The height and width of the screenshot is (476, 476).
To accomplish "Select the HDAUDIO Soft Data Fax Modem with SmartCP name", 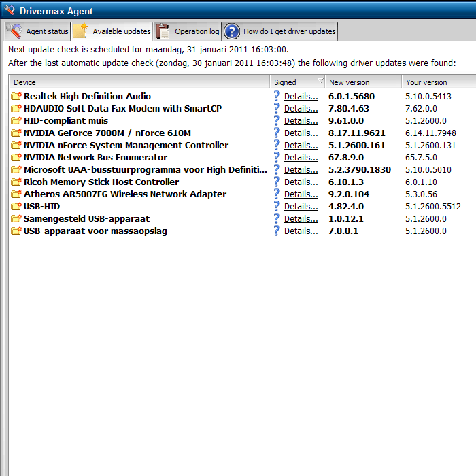I will click(122, 108).
